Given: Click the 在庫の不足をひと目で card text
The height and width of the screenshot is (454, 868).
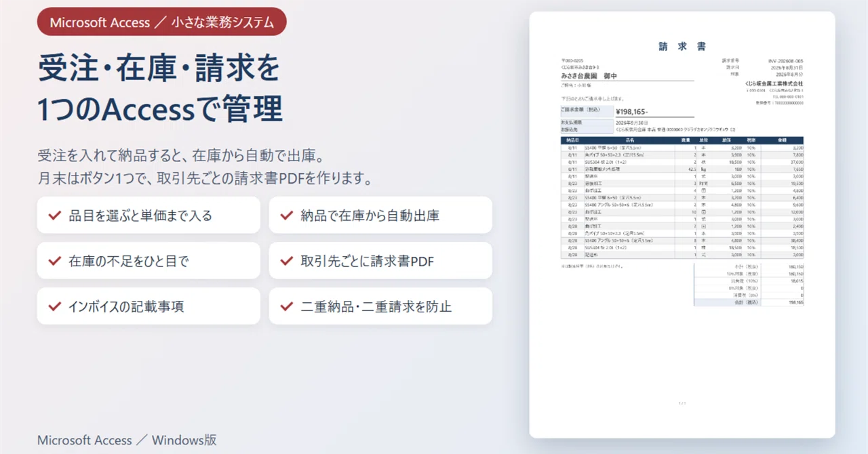Looking at the screenshot, I should point(129,261).
